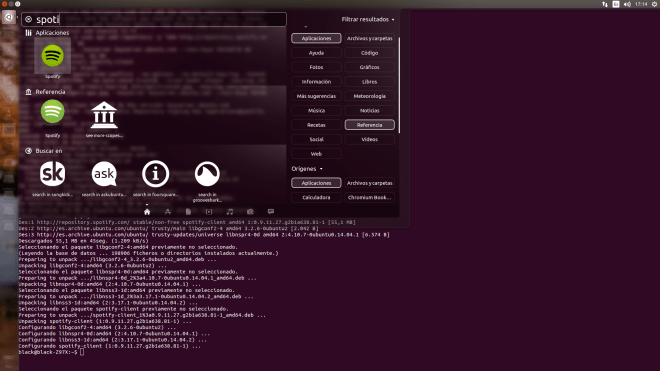Toggle the Meteorología filter
This screenshot has width=660, height=371.
tap(370, 96)
